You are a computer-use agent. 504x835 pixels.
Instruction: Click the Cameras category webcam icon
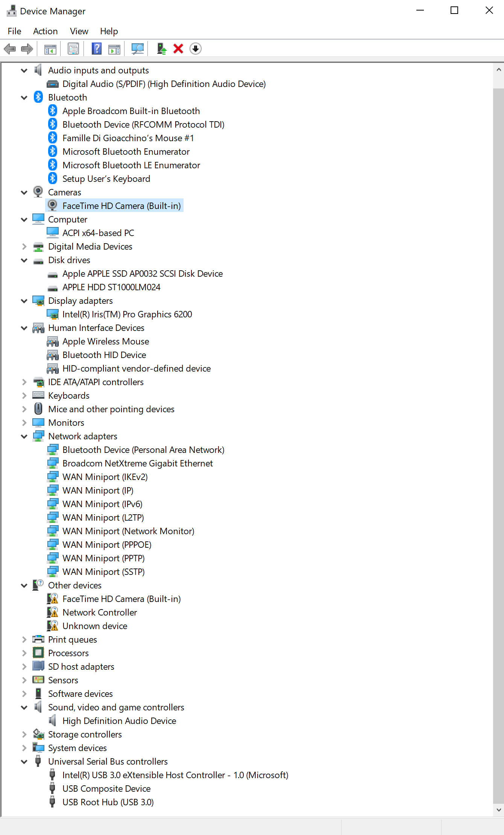tap(38, 192)
